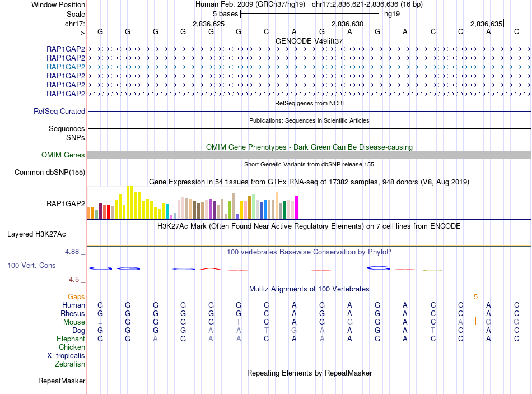Click Common dbSNP(155) track label
Image resolution: width=532 pixels, height=394 pixels.
click(50, 172)
